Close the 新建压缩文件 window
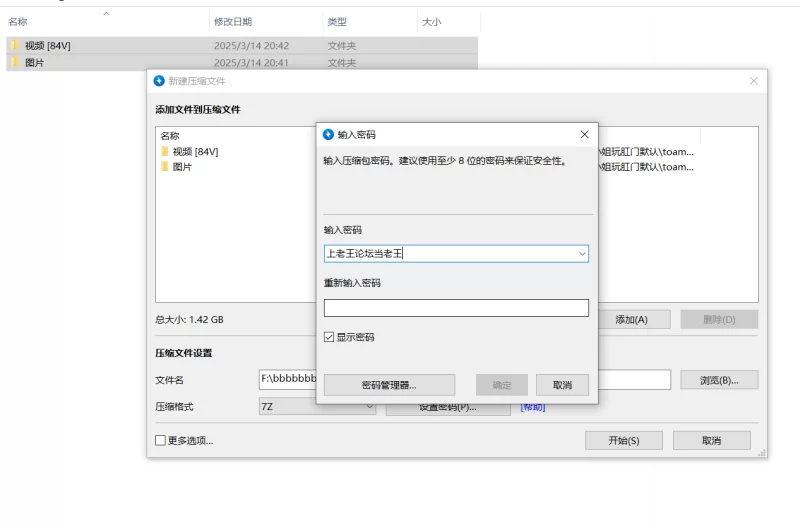This screenshot has width=800, height=528. 754,81
